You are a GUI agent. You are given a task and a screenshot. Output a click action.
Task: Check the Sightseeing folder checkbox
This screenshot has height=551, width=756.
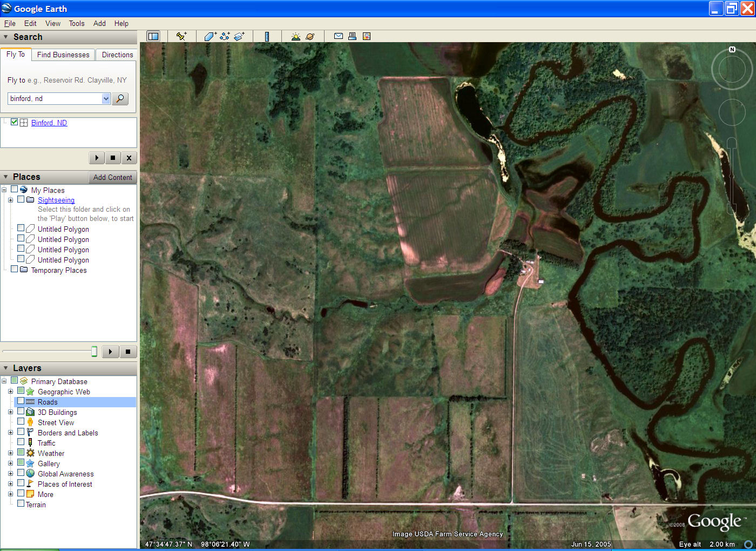point(21,199)
